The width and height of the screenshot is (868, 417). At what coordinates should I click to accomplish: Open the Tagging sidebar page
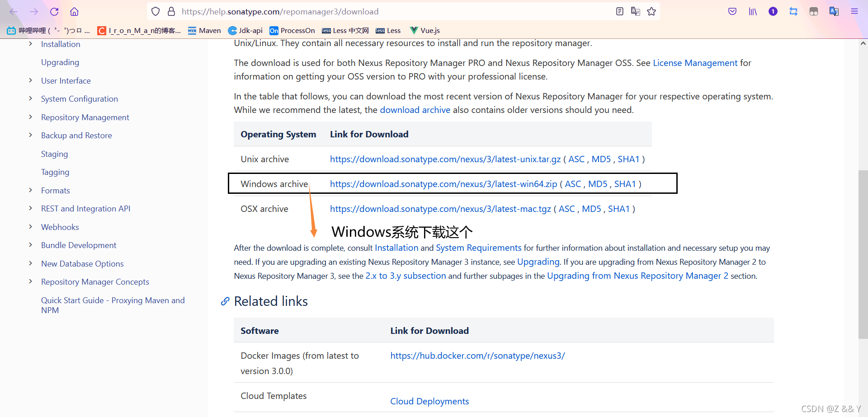(55, 172)
